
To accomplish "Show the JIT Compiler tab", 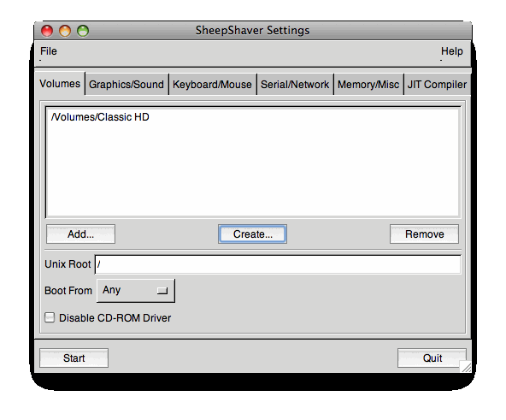I will (x=437, y=85).
